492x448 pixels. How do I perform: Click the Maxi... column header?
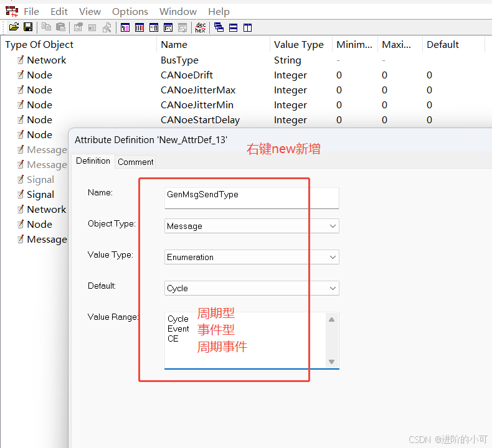tap(400, 44)
